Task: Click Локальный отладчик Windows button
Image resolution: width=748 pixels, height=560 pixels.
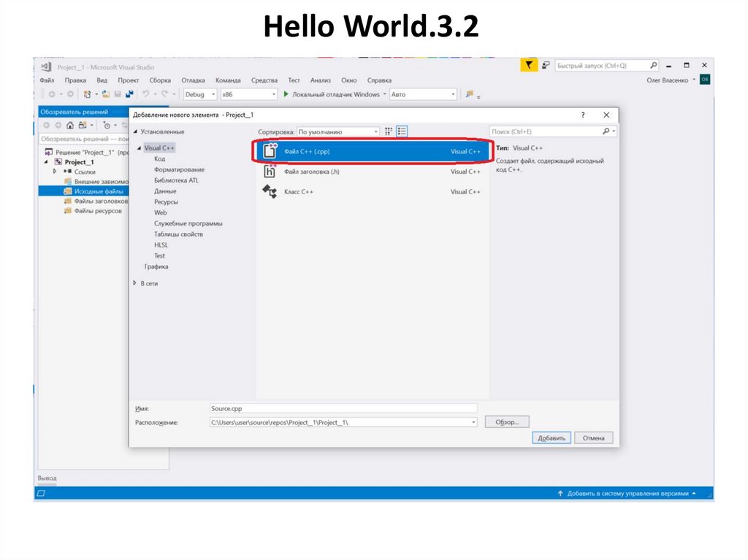Action: [x=335, y=94]
